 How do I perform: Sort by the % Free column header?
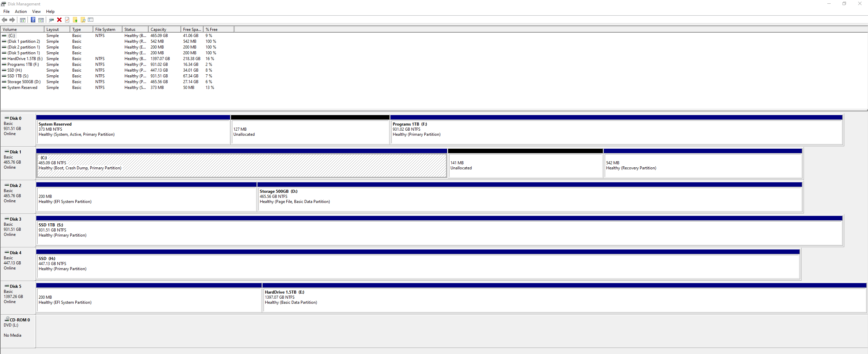point(219,30)
